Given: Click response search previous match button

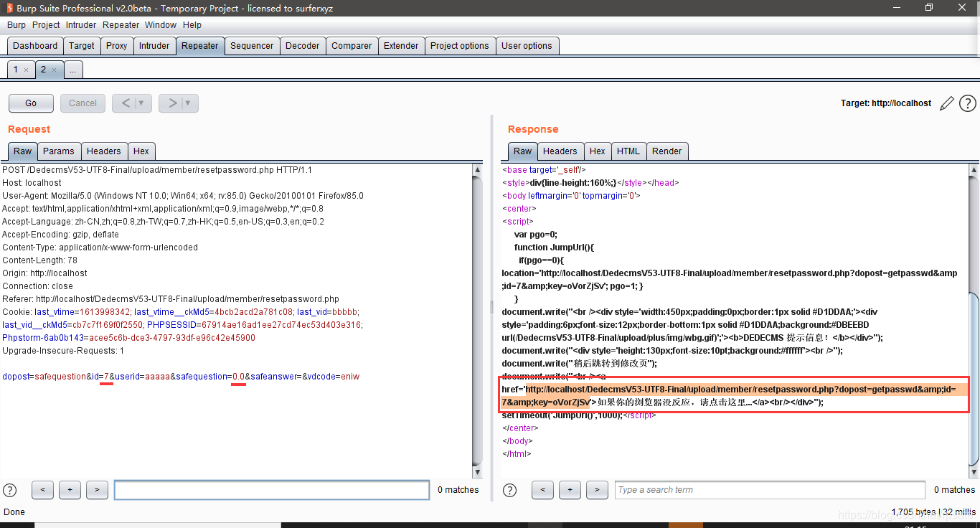Looking at the screenshot, I should [542, 490].
